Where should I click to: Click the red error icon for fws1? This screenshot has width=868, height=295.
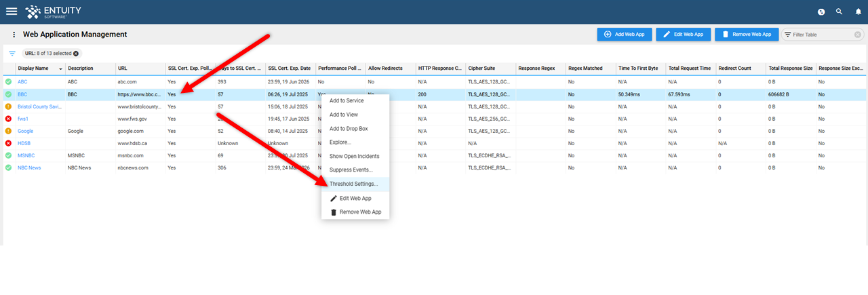click(9, 119)
